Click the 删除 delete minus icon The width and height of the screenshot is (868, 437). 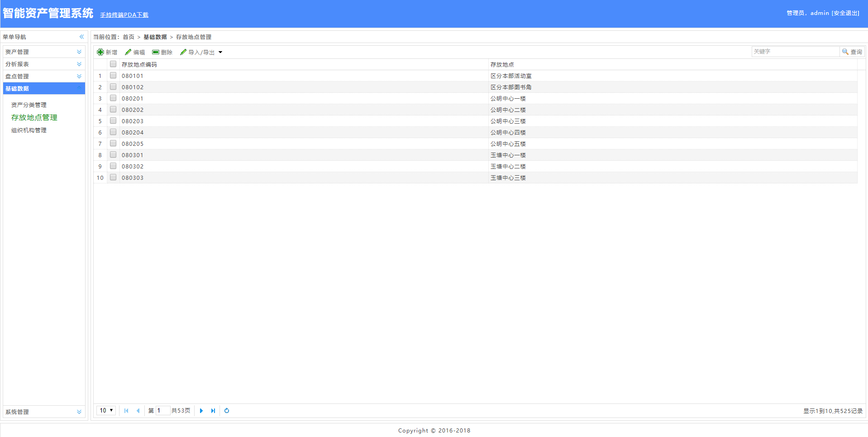coord(156,52)
